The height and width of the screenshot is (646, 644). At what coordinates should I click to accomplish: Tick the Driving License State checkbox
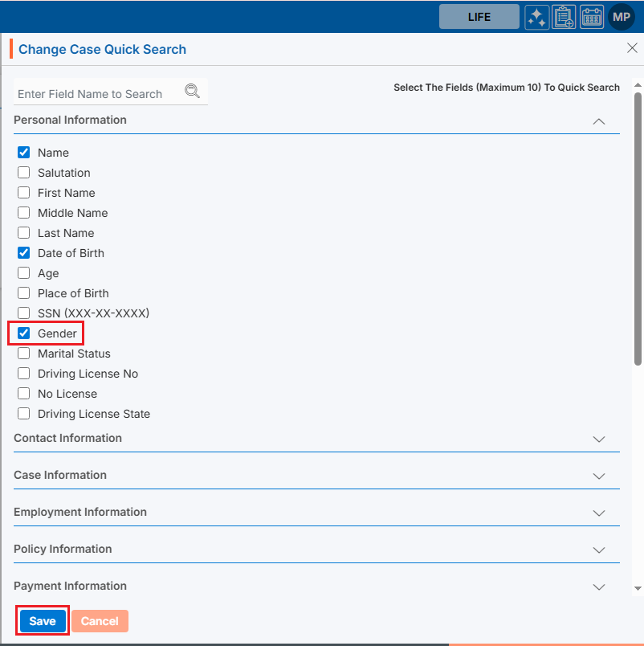(24, 414)
